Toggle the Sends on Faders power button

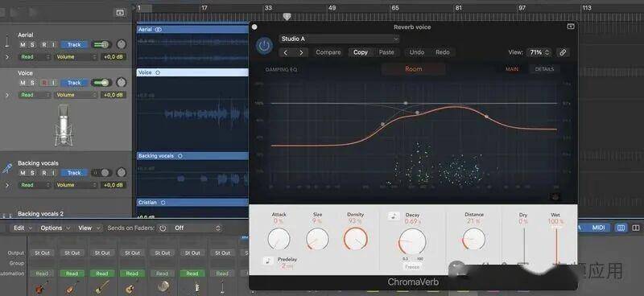coord(163,228)
